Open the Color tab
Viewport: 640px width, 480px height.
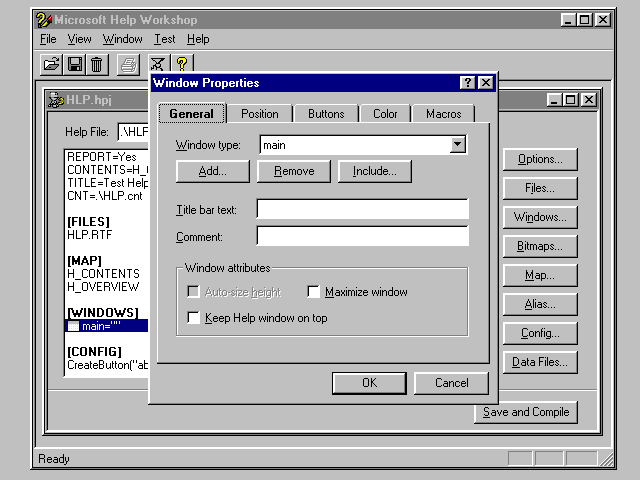click(x=385, y=114)
